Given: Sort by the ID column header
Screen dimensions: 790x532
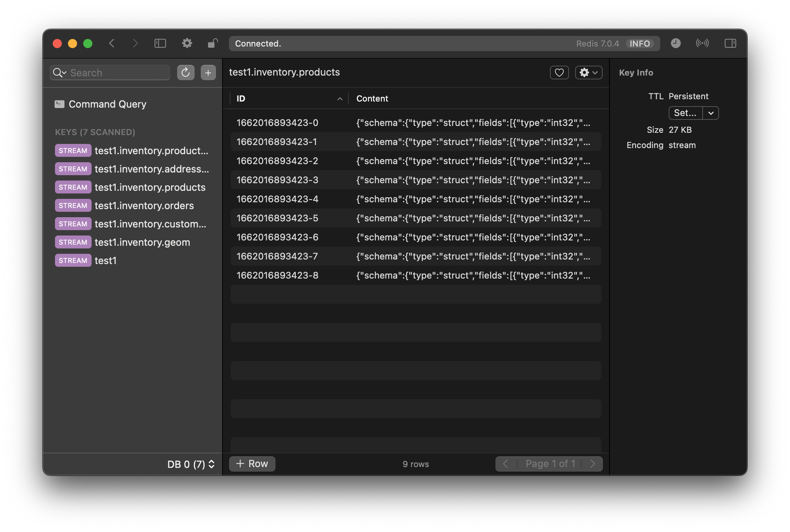Looking at the screenshot, I should point(289,99).
